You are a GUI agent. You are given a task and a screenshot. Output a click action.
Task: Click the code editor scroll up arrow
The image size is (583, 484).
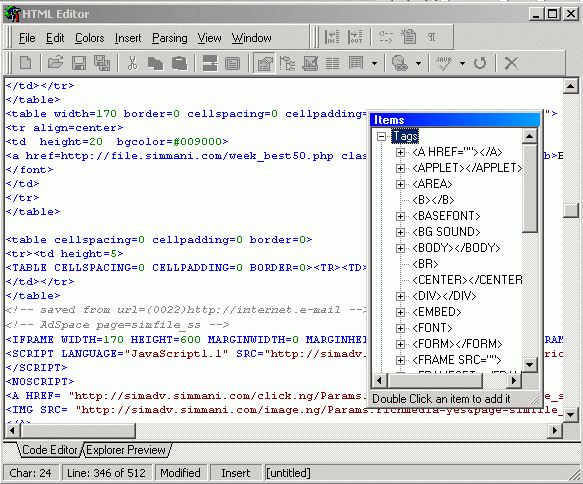570,87
